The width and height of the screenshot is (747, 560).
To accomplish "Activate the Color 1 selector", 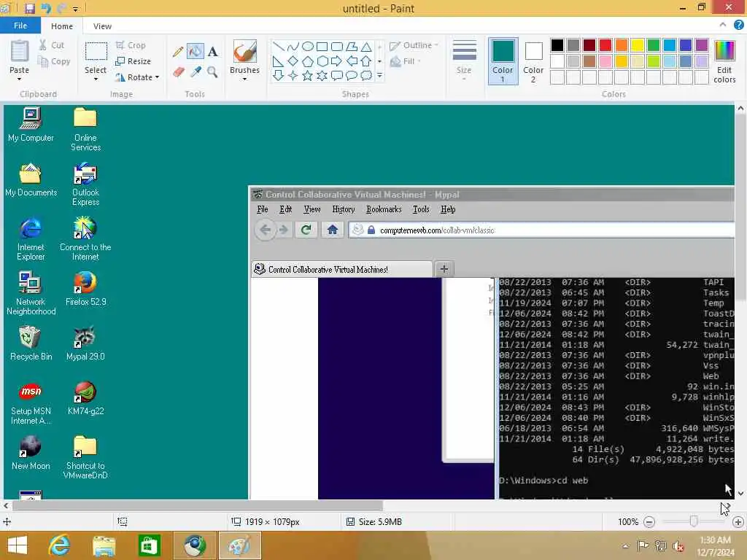I will tap(503, 61).
